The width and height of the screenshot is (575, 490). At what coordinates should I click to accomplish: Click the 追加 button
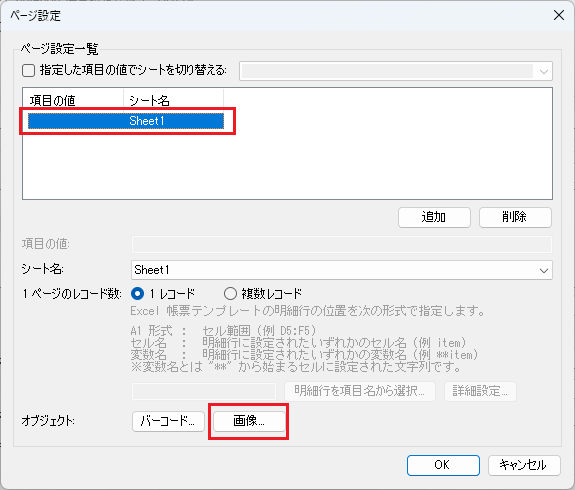434,217
